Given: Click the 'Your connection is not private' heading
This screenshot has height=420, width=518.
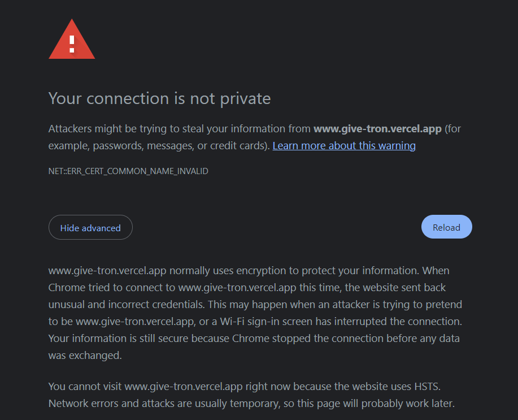Looking at the screenshot, I should (159, 98).
